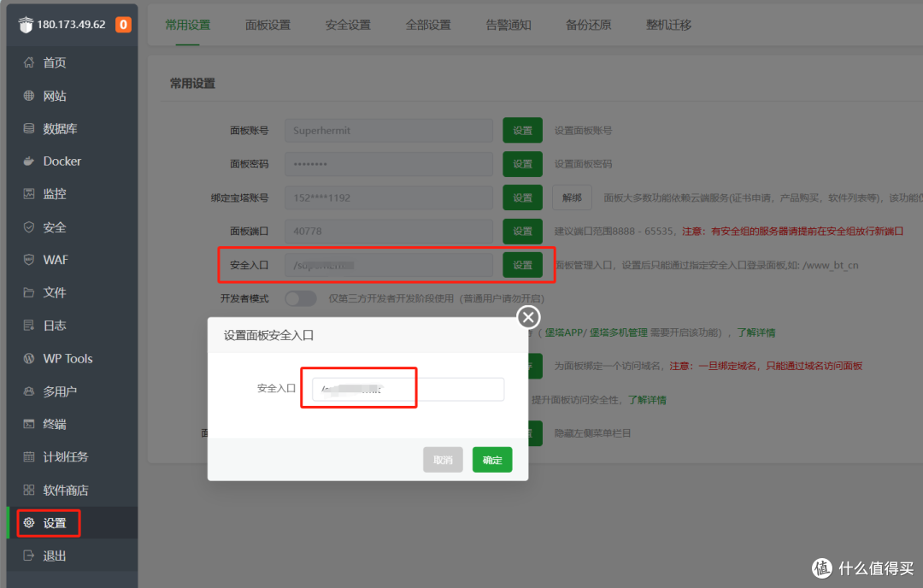
Task: Click the 安全 shield icon
Action: [x=29, y=227]
